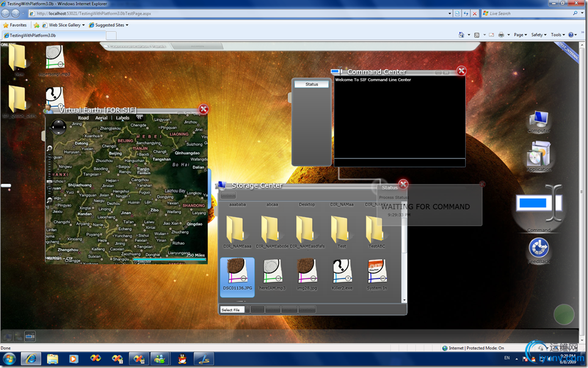Click the Internet Explorer taskbar icon
588x368 pixels.
click(31, 359)
